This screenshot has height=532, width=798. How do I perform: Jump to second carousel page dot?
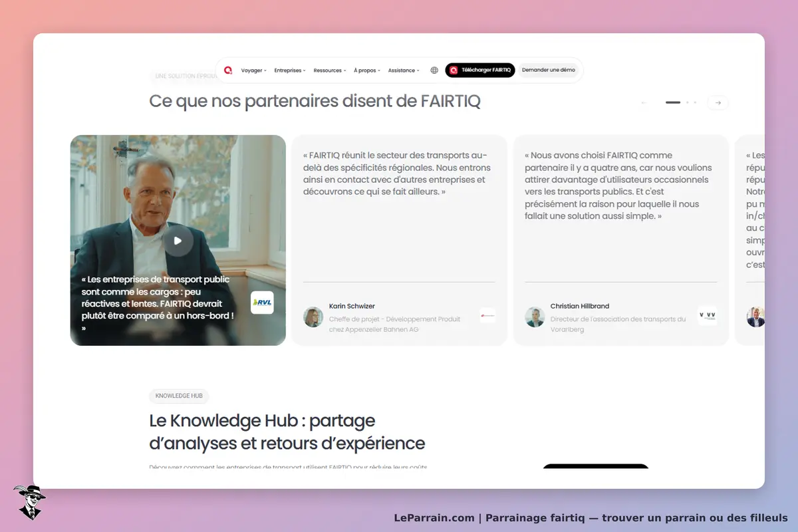688,102
